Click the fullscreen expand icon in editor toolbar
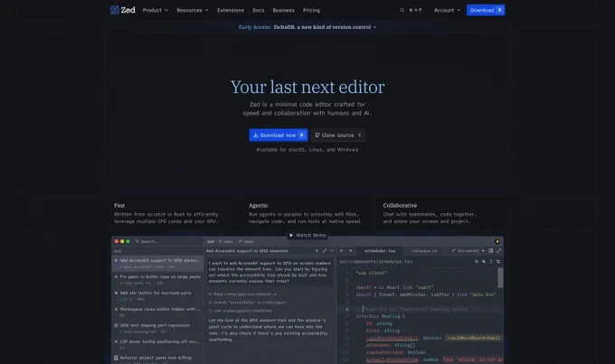This screenshot has height=364, width=615. (x=499, y=251)
